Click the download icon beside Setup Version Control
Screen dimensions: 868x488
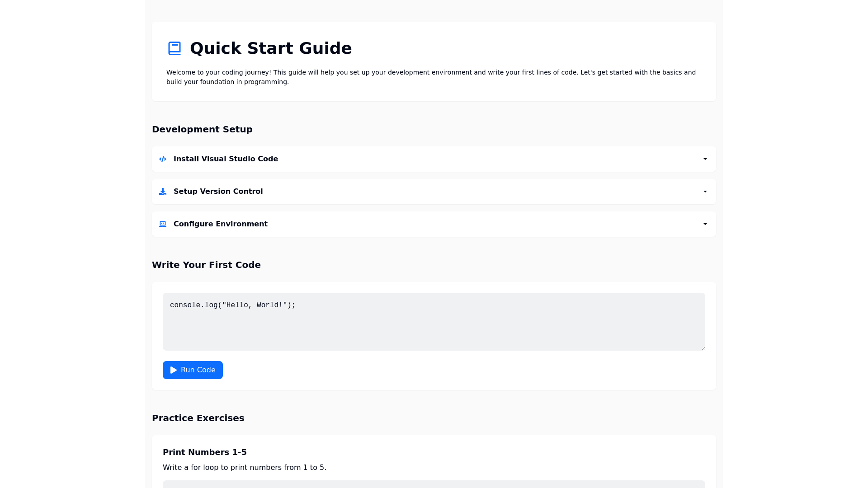pos(163,192)
